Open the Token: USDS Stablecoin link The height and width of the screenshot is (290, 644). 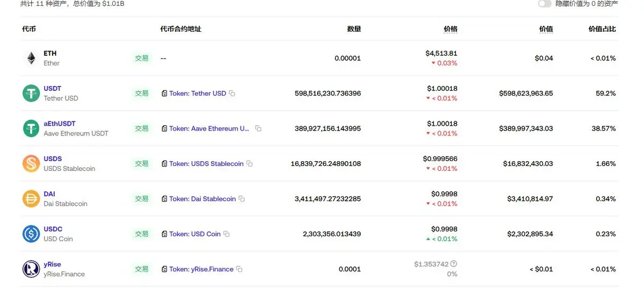(x=206, y=163)
